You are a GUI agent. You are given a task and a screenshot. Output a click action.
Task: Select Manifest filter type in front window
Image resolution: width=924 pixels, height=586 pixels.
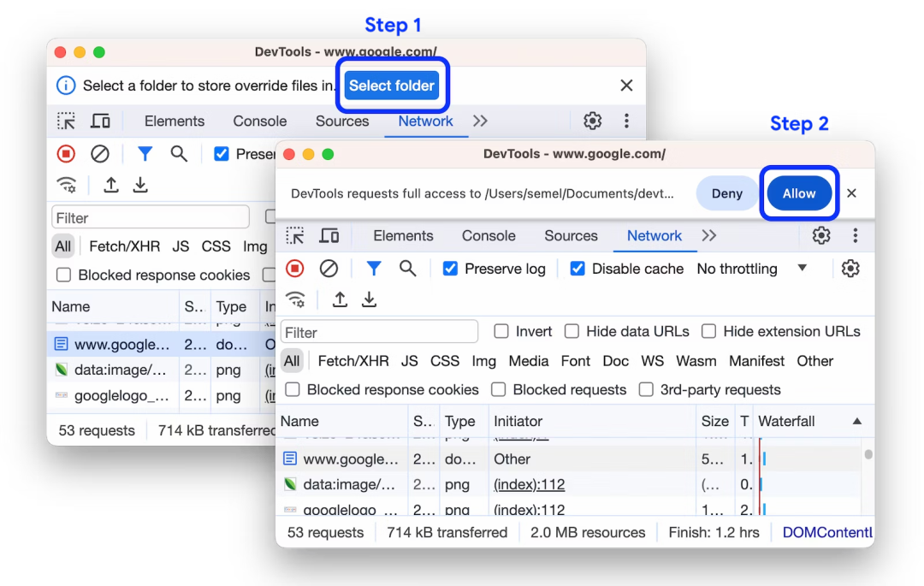[x=756, y=361]
